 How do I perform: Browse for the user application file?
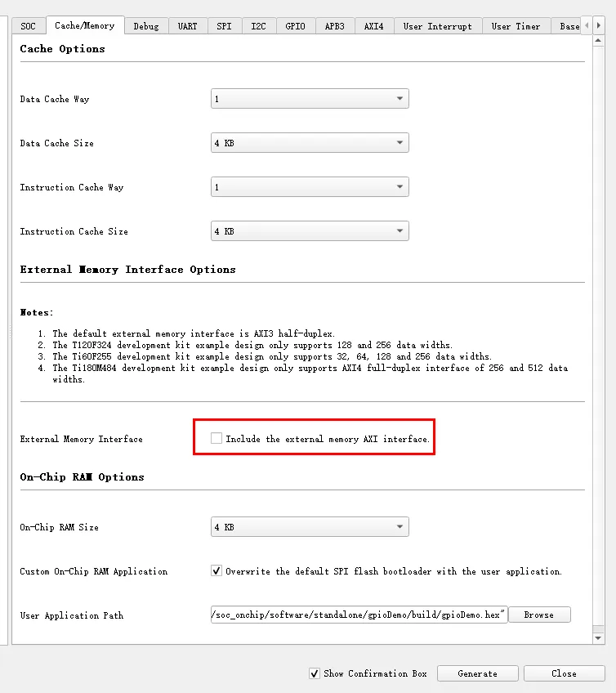click(x=538, y=615)
